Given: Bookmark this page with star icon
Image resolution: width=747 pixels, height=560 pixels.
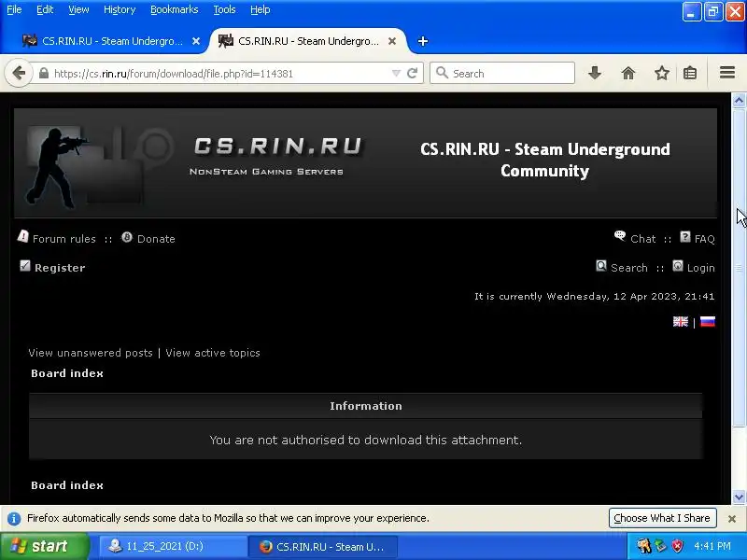Looking at the screenshot, I should 662,73.
